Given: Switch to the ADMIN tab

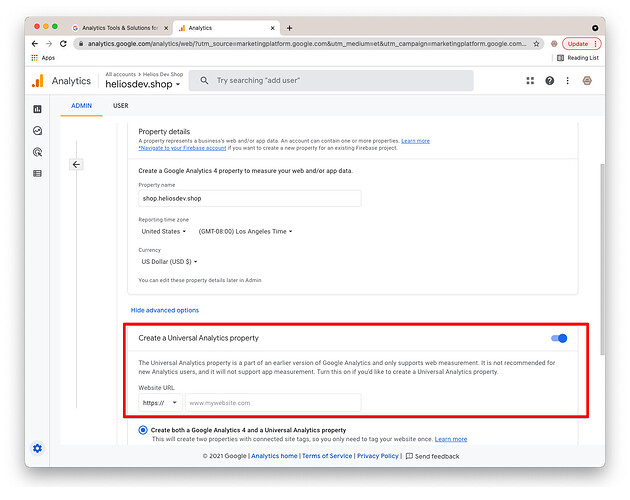Looking at the screenshot, I should coord(81,106).
